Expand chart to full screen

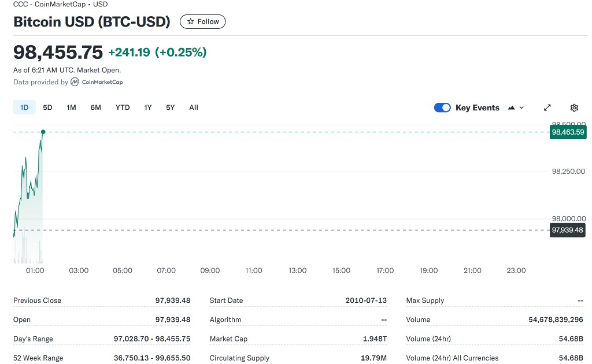click(x=547, y=107)
